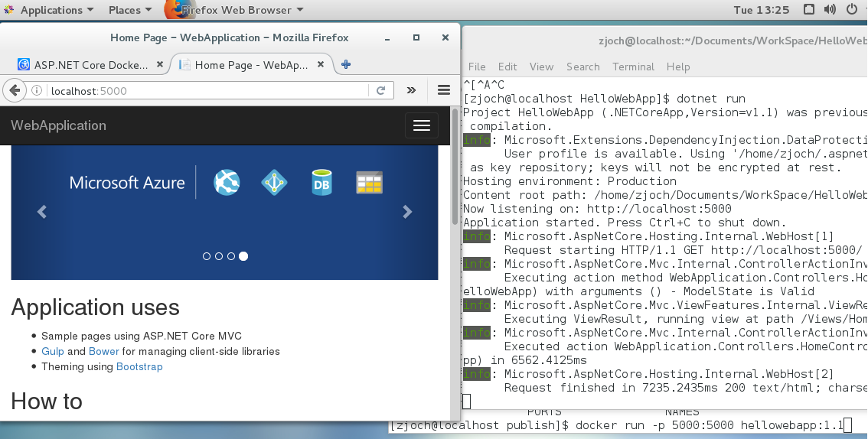Click the volume speaker icon in system tray

pyautogui.click(x=829, y=9)
